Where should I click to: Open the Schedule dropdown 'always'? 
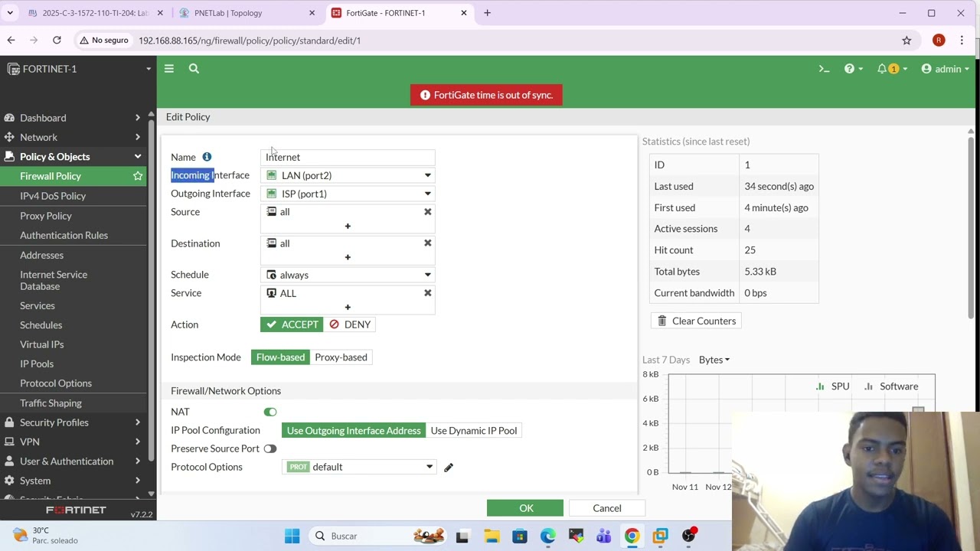348,275
